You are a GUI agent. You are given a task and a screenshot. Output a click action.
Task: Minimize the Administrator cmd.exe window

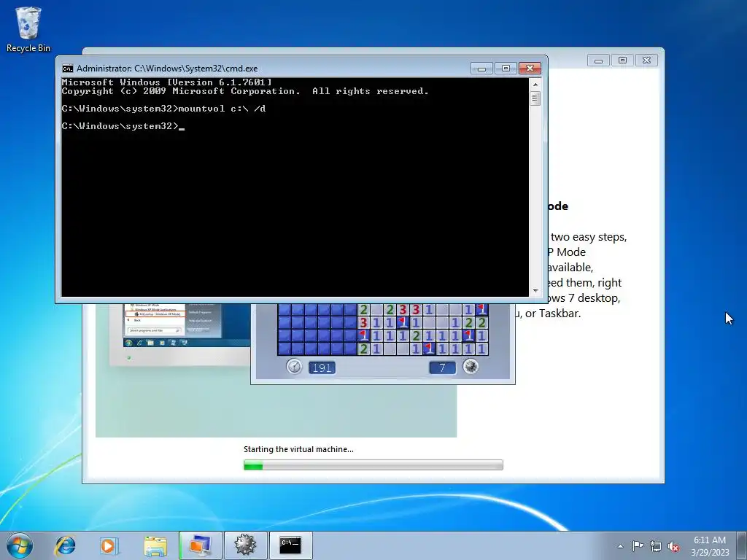pyautogui.click(x=481, y=69)
